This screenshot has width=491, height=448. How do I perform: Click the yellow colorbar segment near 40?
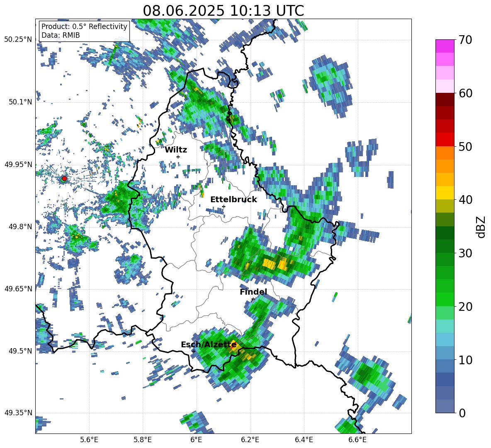445,193
